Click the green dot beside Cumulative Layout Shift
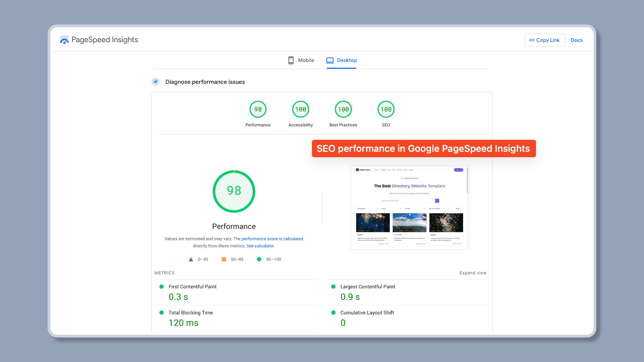Viewport: 644px width, 362px height. tap(333, 312)
